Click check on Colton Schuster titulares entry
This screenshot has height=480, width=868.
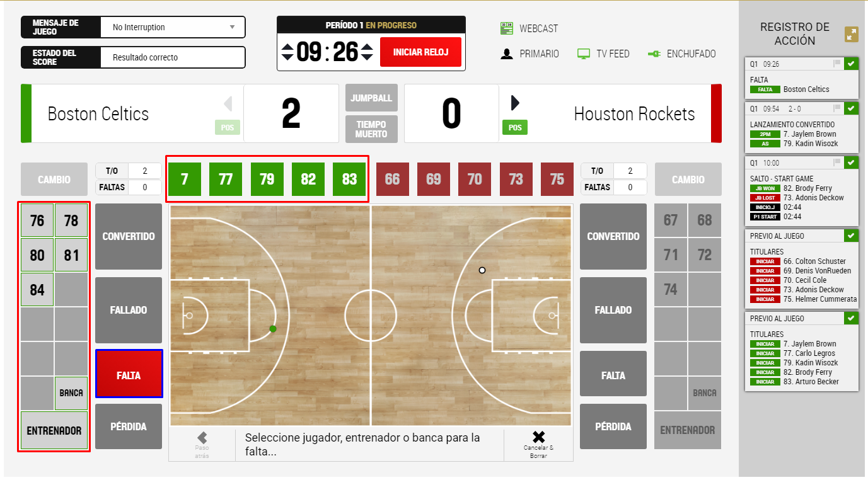coord(851,236)
